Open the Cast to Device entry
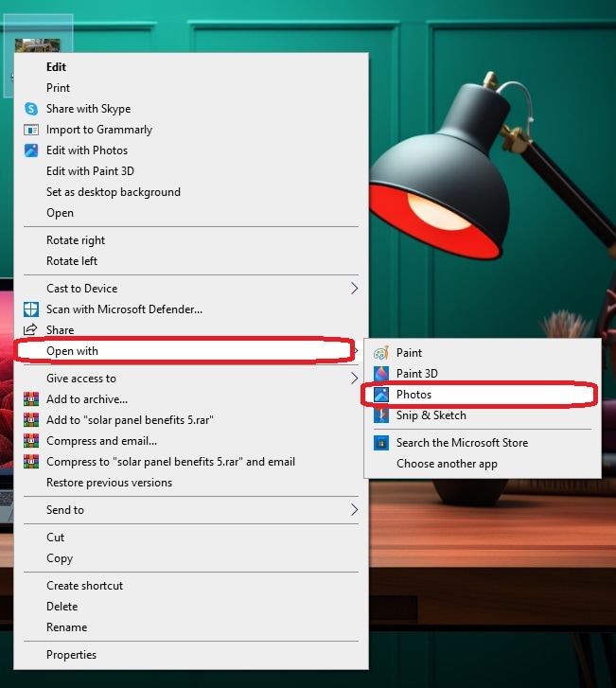 191,289
